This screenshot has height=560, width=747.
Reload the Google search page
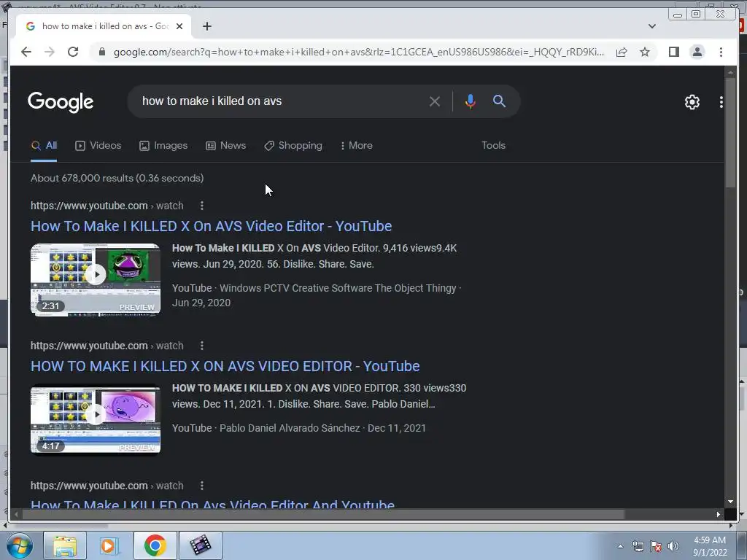click(73, 52)
